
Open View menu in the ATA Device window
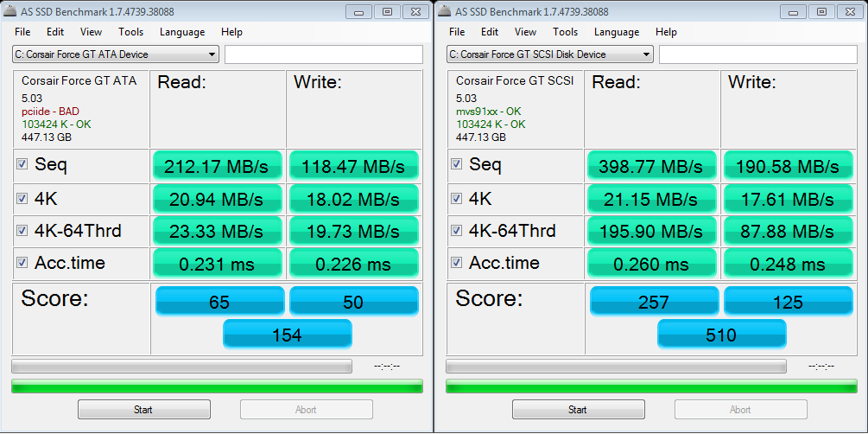click(91, 32)
